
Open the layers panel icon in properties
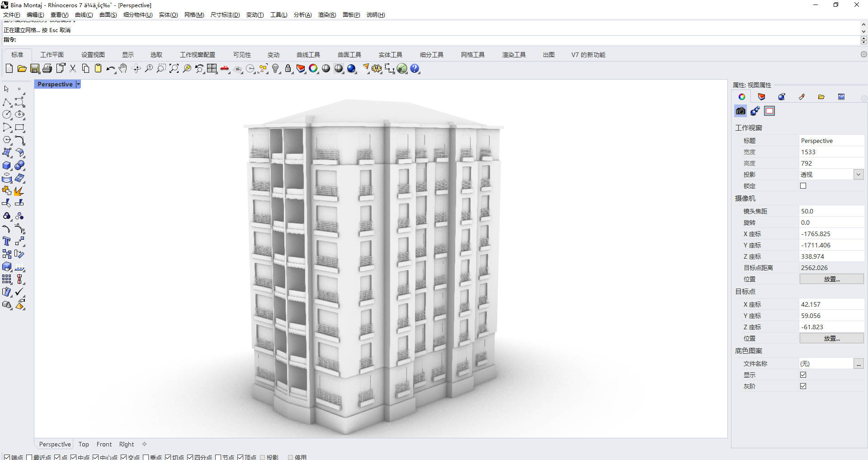762,97
